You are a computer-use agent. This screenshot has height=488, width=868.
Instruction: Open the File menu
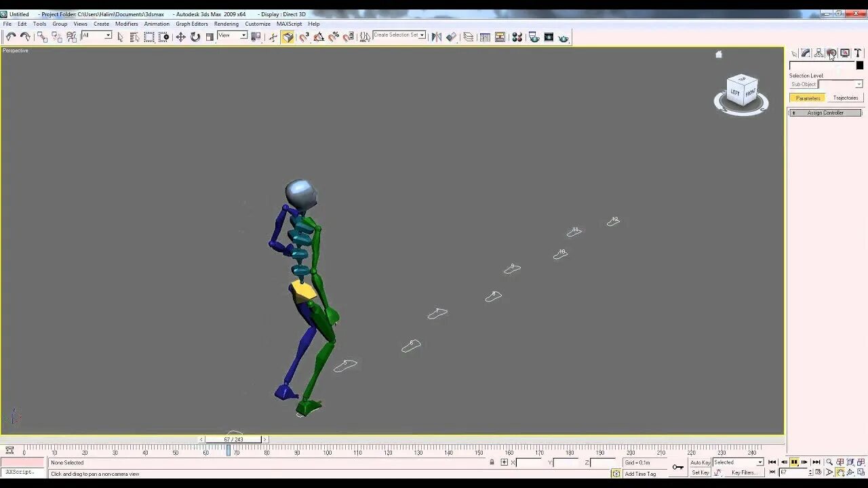point(7,24)
